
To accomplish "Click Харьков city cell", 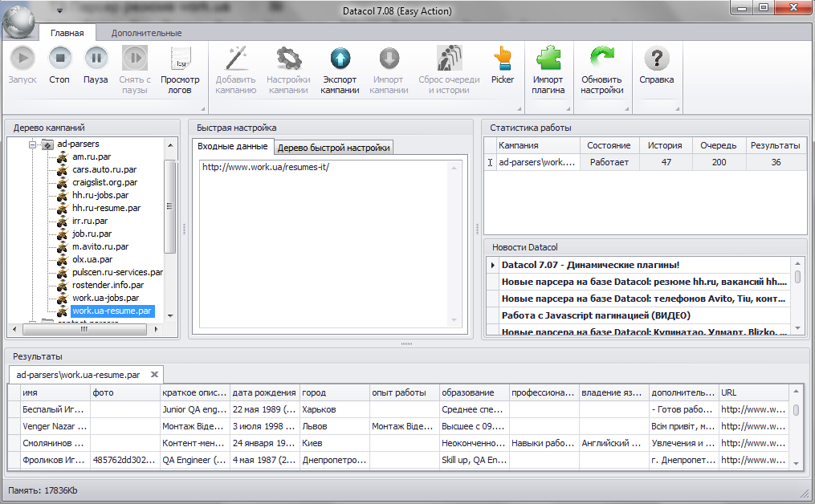I will tap(335, 409).
